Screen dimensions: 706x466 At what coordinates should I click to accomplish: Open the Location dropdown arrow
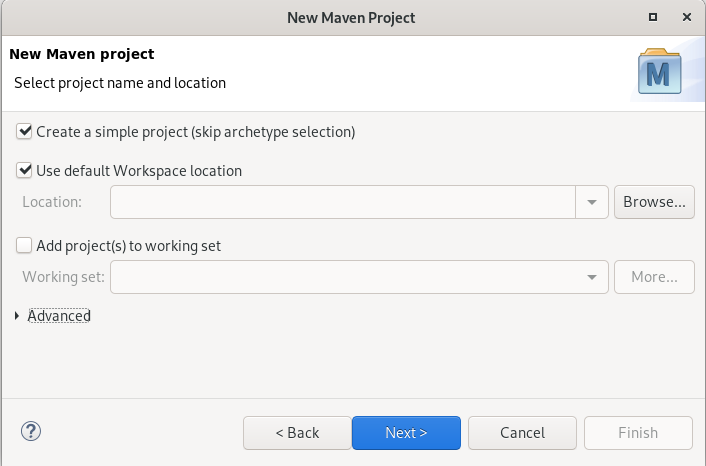coord(592,202)
